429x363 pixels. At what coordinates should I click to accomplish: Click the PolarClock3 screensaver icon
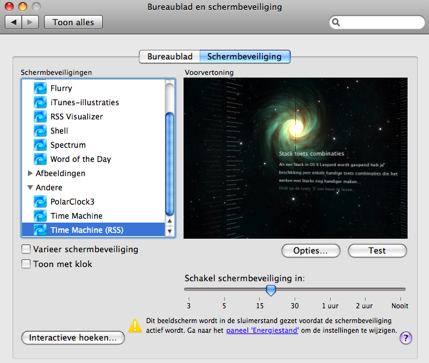pos(40,202)
